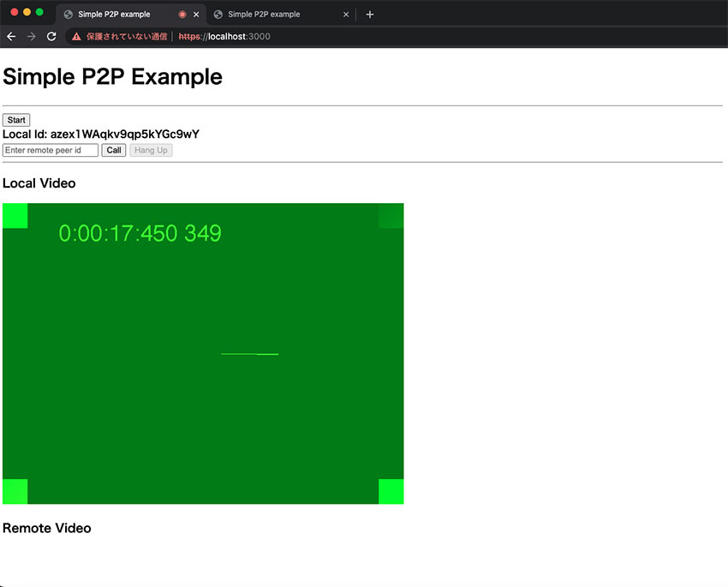Click the browser forward arrow
The image size is (728, 587).
tap(32, 37)
